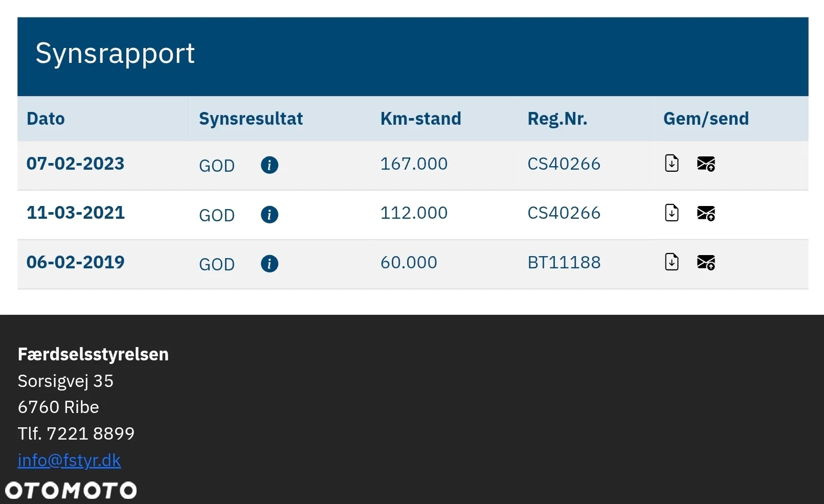Send 06-02-2019 report by email
The height and width of the screenshot is (504, 824).
706,262
